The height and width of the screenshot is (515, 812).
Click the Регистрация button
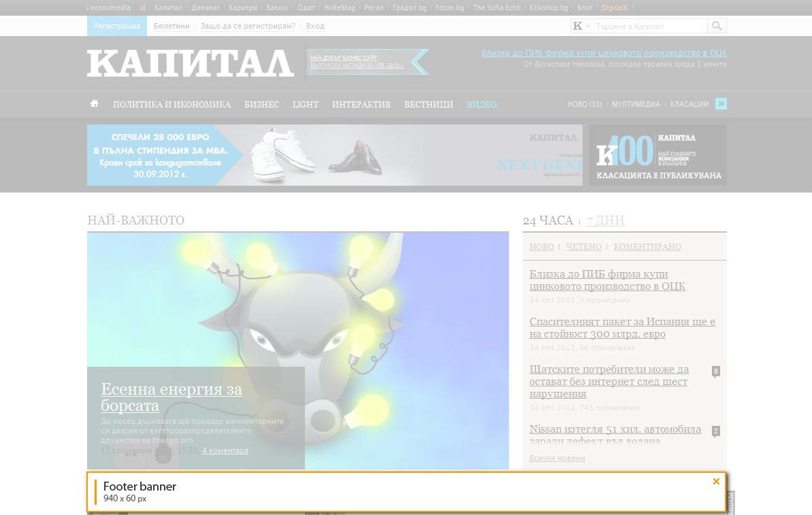point(117,26)
